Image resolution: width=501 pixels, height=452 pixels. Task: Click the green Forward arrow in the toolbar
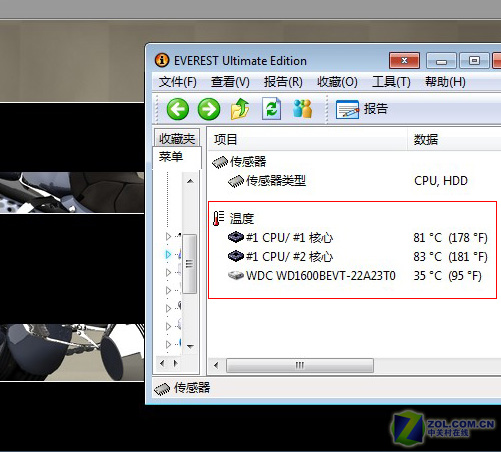coord(209,109)
